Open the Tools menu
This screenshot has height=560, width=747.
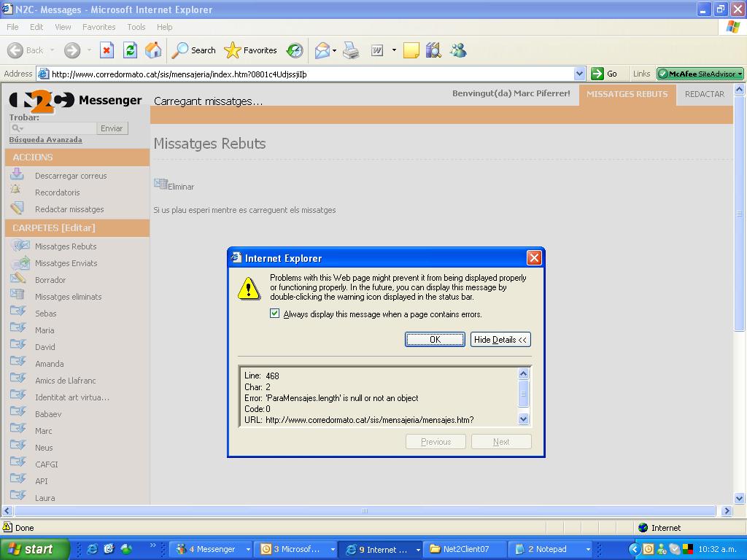[136, 27]
